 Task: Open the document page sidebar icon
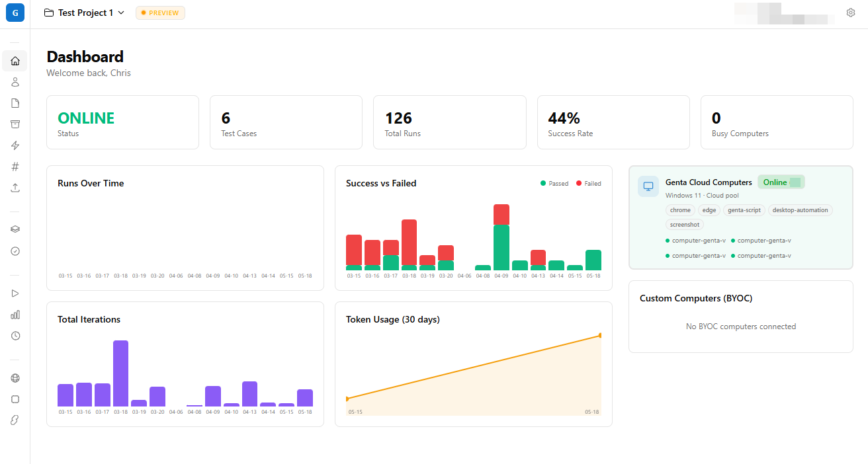(x=15, y=103)
